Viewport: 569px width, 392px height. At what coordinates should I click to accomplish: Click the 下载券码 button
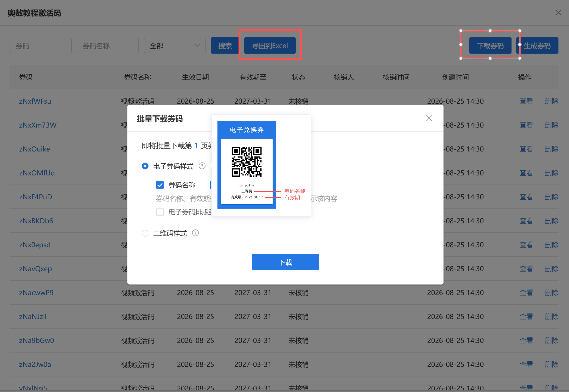click(x=490, y=45)
